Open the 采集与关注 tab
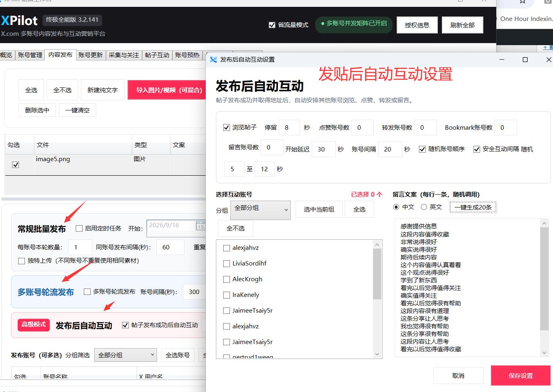553x392 pixels. click(x=124, y=55)
